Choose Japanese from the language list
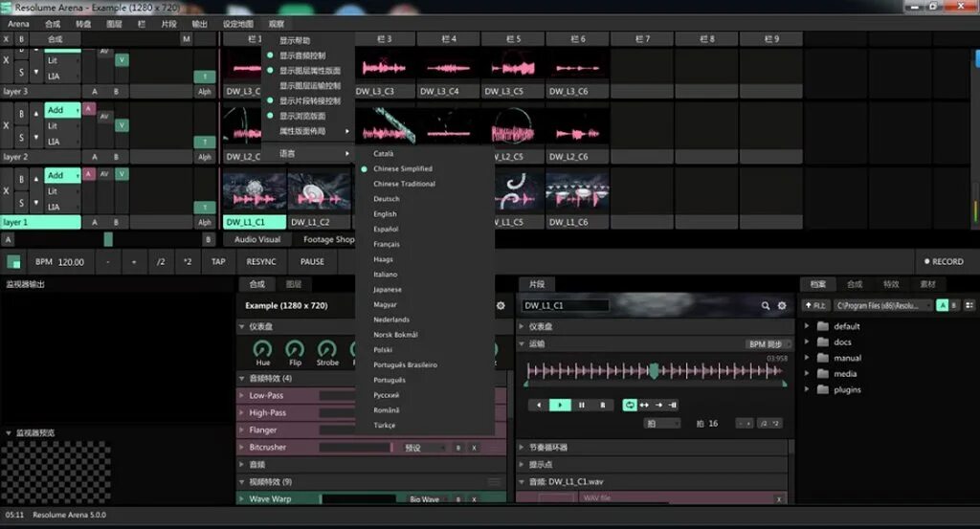The height and width of the screenshot is (529, 980). point(388,289)
